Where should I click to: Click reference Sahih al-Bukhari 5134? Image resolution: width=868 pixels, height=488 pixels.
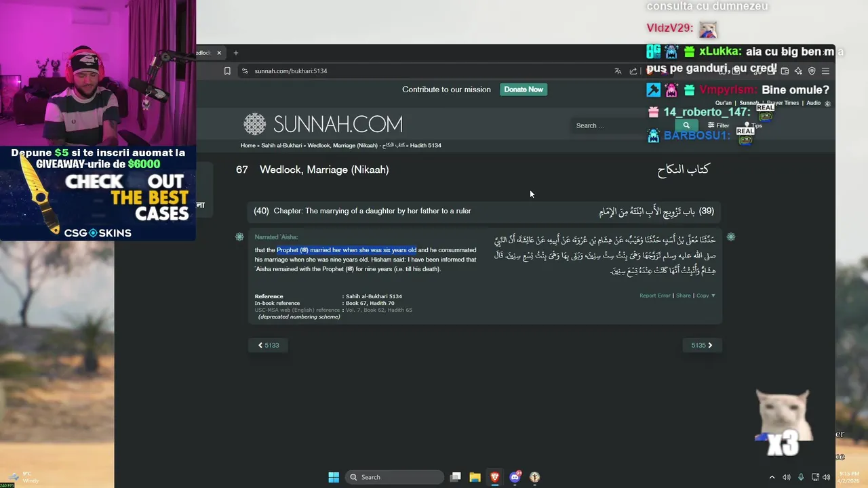374,296
